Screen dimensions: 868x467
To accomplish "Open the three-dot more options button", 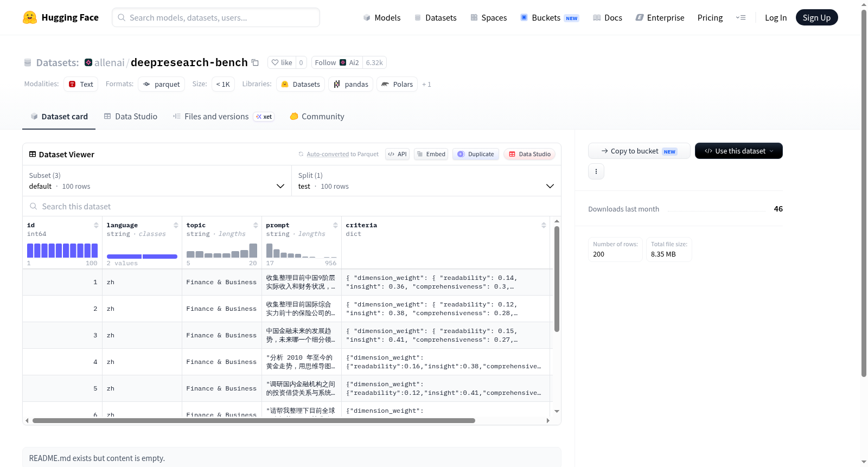I will (596, 171).
